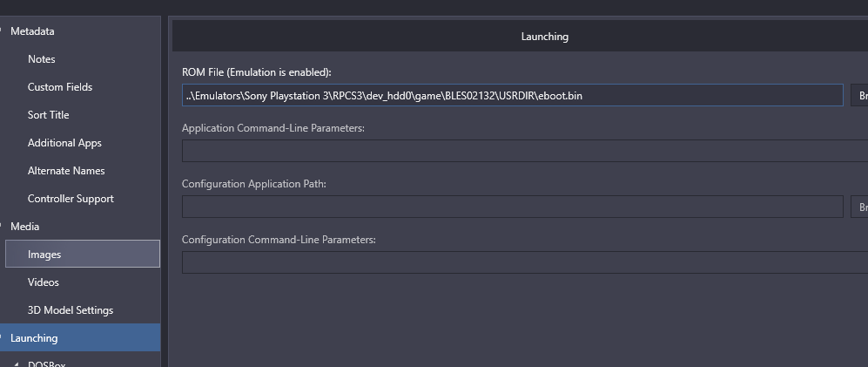Open 3D Model Settings
This screenshot has height=367, width=868.
[x=71, y=309]
